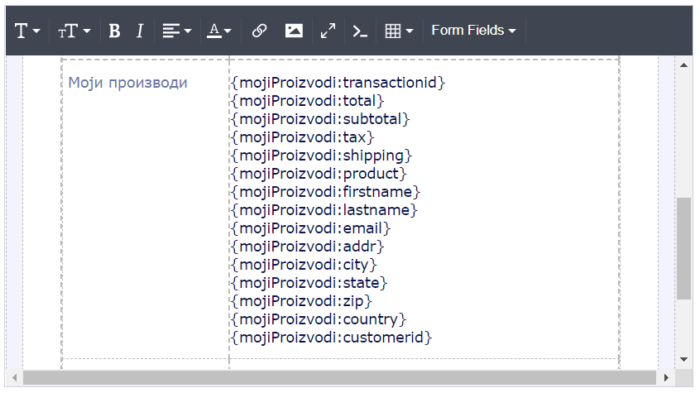
Task: Click the {mojiProizvodi:transactionid} placeholder
Action: pyautogui.click(x=338, y=83)
